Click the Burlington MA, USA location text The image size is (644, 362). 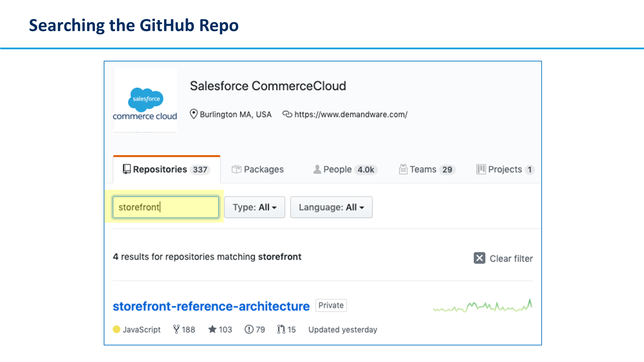[x=236, y=115]
